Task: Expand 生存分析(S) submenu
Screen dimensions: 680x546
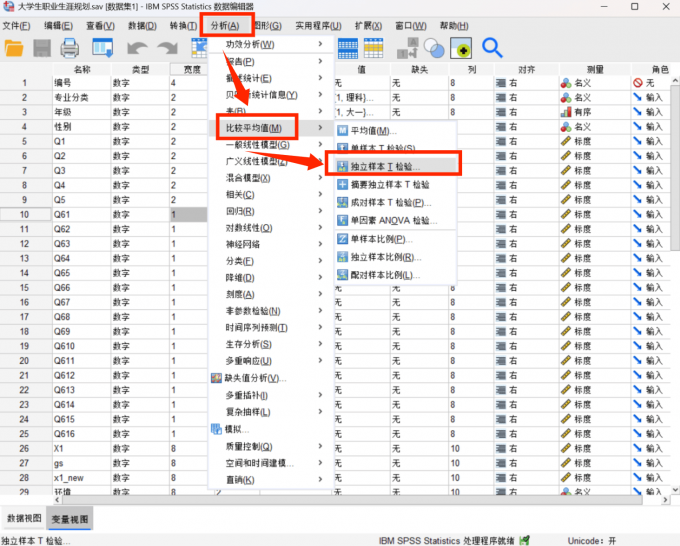Action: coord(271,344)
